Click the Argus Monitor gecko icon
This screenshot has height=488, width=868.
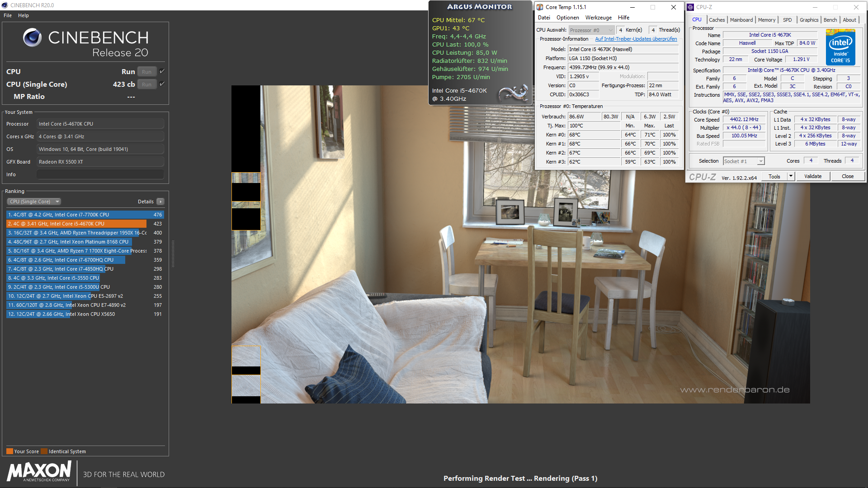[x=513, y=93]
